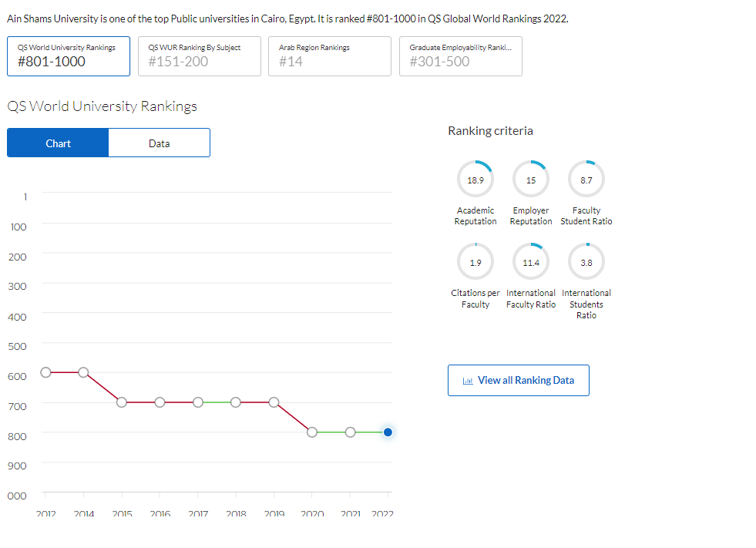Select the 2020 data point on chart
Image resolution: width=756 pixels, height=548 pixels.
point(312,432)
